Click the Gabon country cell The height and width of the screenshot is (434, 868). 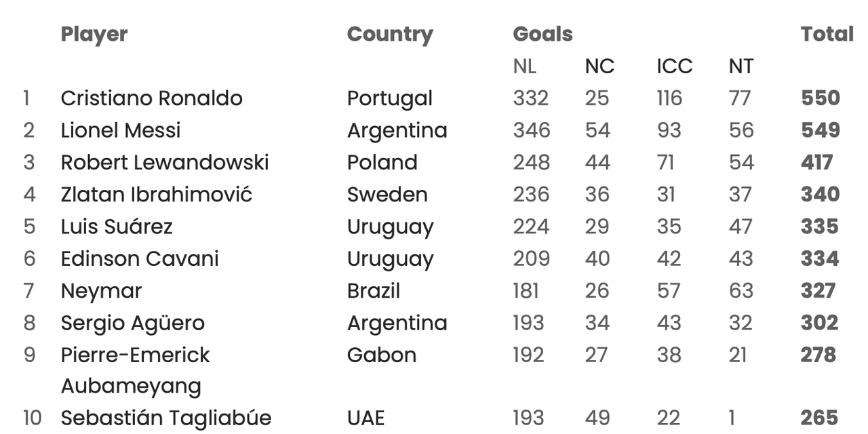click(381, 355)
